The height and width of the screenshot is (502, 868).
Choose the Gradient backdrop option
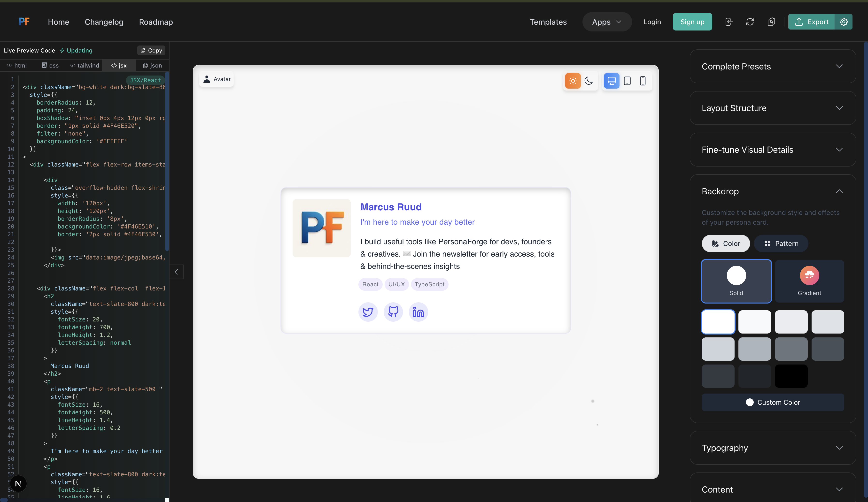809,281
